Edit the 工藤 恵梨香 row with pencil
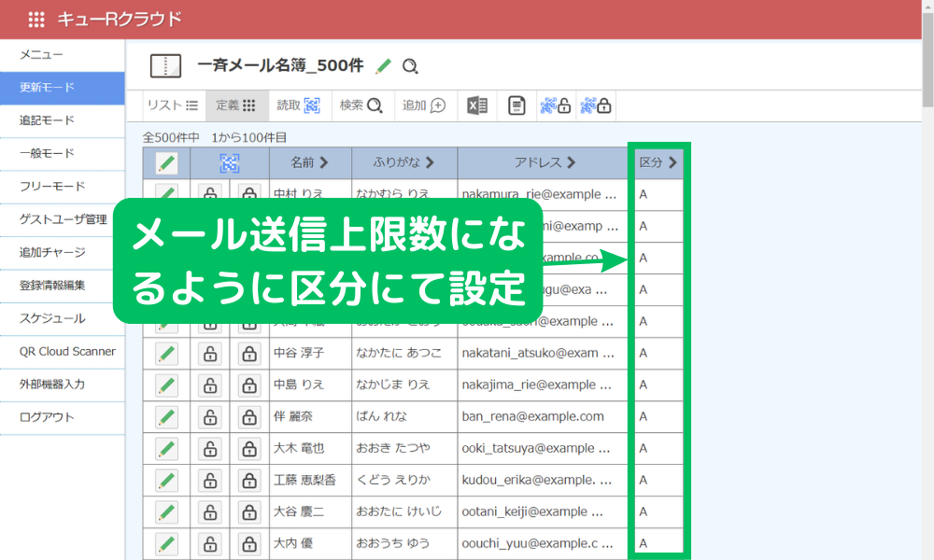 pyautogui.click(x=167, y=481)
